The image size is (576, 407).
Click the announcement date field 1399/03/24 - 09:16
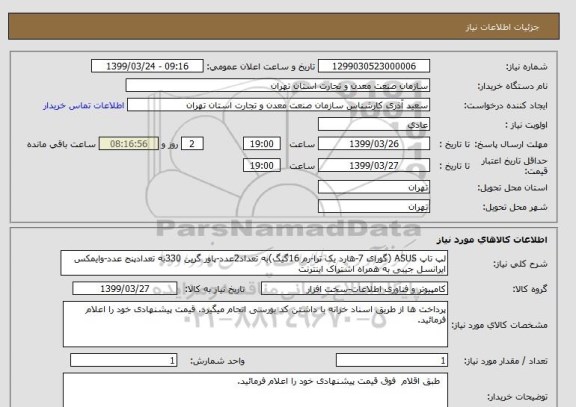[x=147, y=66]
